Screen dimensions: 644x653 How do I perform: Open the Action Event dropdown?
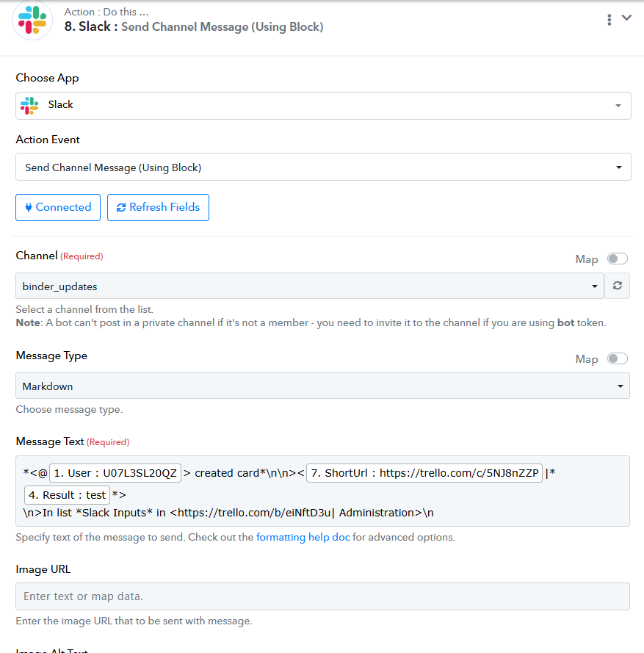(x=323, y=167)
